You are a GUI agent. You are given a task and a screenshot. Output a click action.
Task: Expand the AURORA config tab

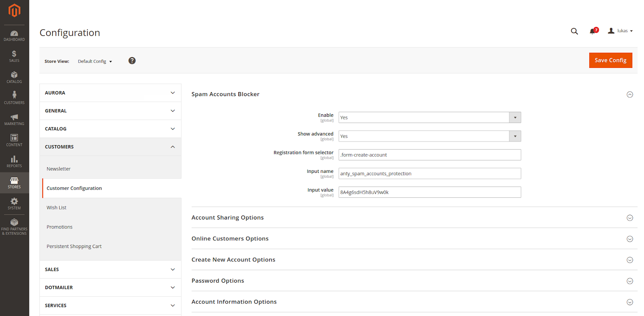pos(110,93)
